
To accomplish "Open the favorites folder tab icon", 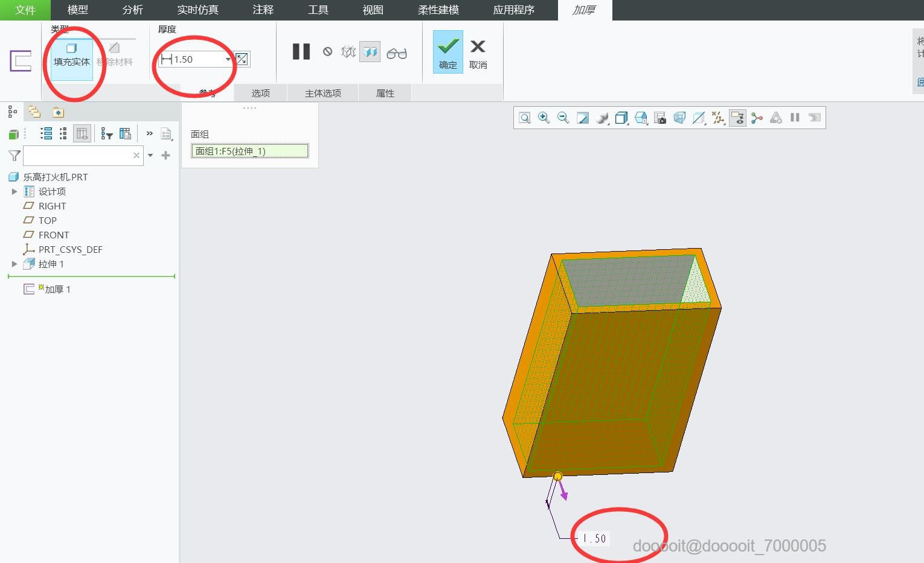I will (57, 112).
